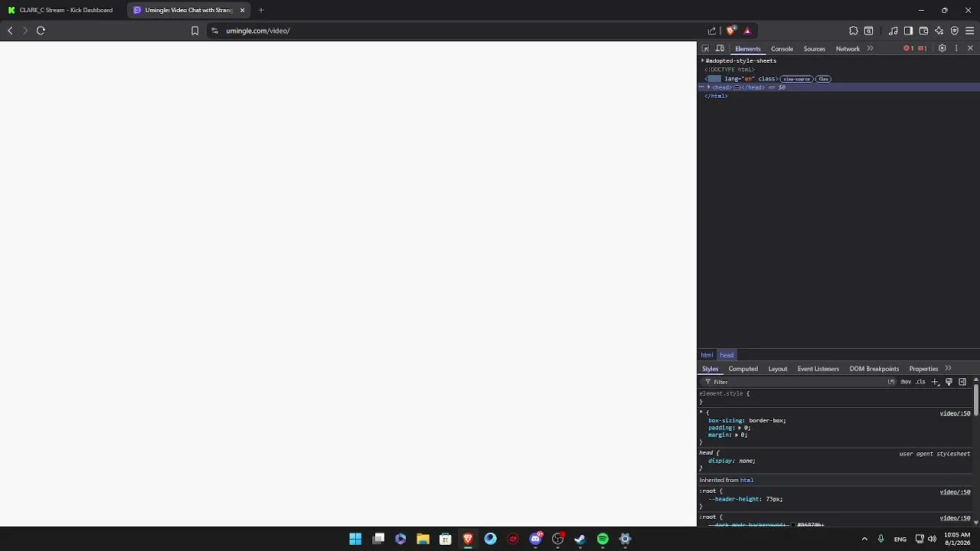Expand the margin shorthand triangle
The height and width of the screenshot is (551, 980).
[737, 435]
